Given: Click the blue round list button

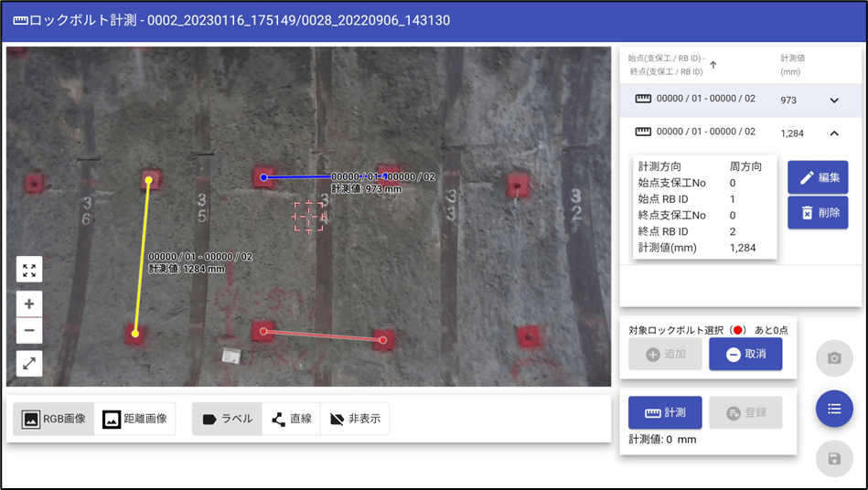Looking at the screenshot, I should click(x=833, y=409).
